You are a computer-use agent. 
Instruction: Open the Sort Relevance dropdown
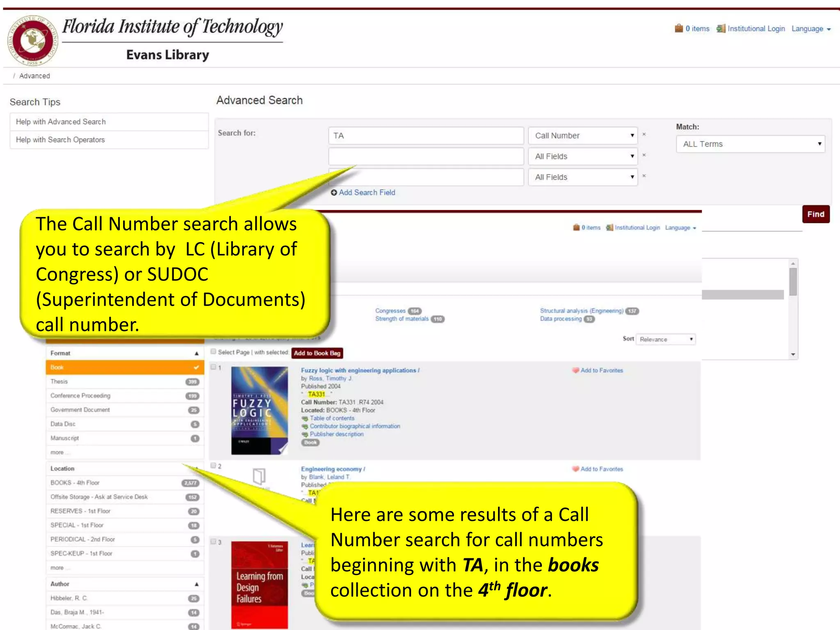(665, 339)
